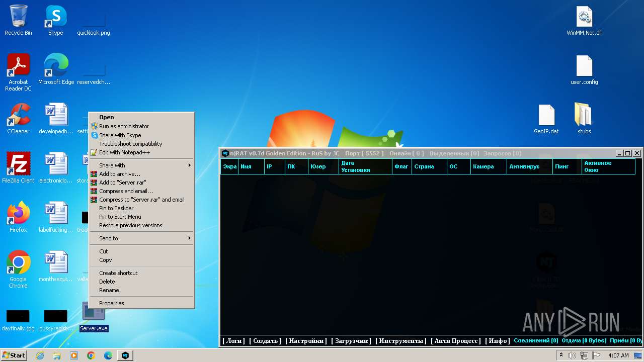
Task: Open njRAT [ Логи ] button
Action: pos(233,341)
